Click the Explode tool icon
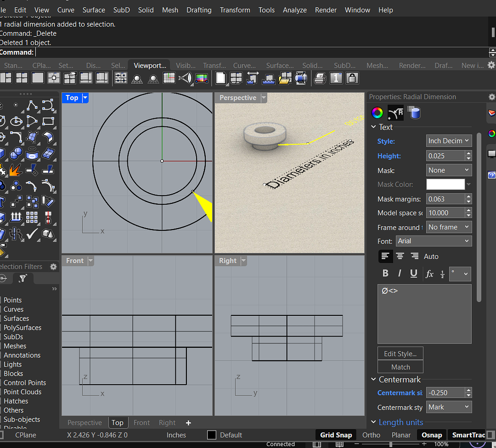Image resolution: width=496 pixels, height=448 pixels. pyautogui.click(x=15, y=170)
